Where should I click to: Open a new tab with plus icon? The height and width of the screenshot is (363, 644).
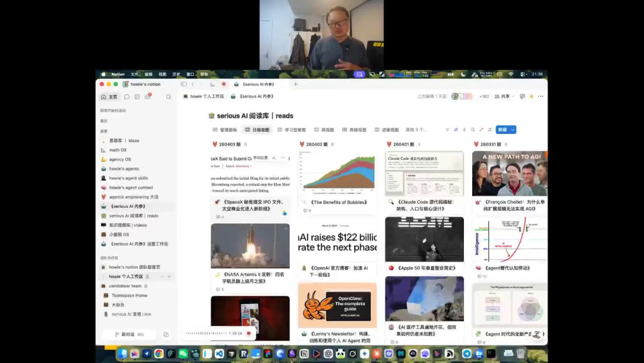[295, 84]
